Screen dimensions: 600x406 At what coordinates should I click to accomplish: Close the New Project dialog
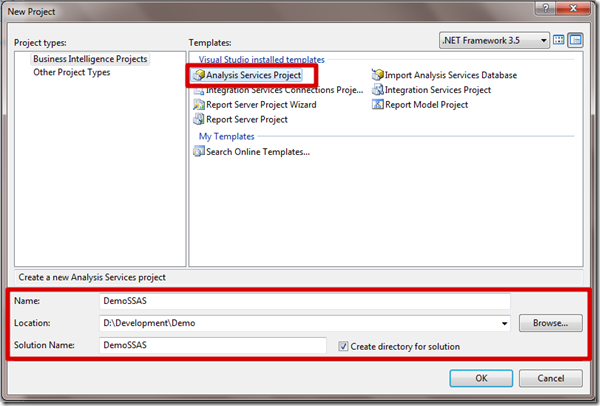(x=573, y=8)
